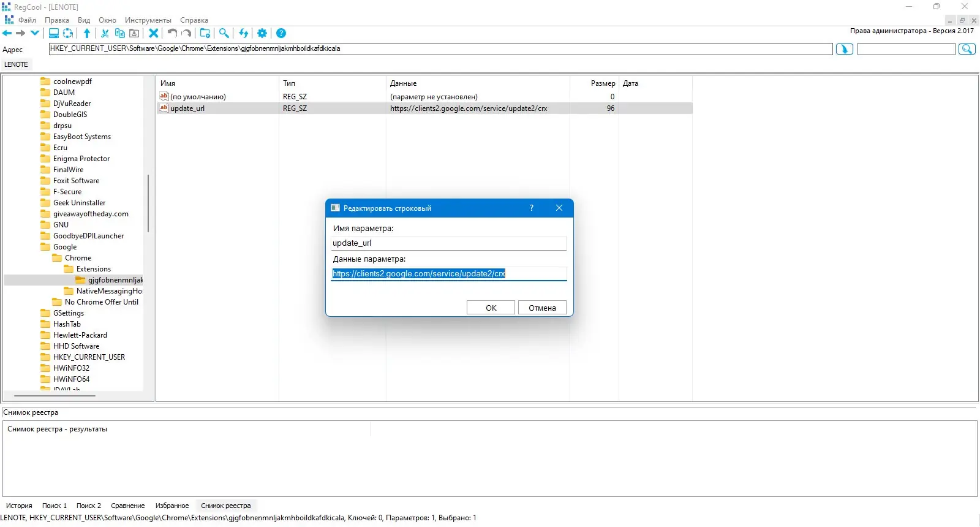Click the registry tree horizontal scrollbar thumb
The width and height of the screenshot is (980, 527).
coord(55,396)
